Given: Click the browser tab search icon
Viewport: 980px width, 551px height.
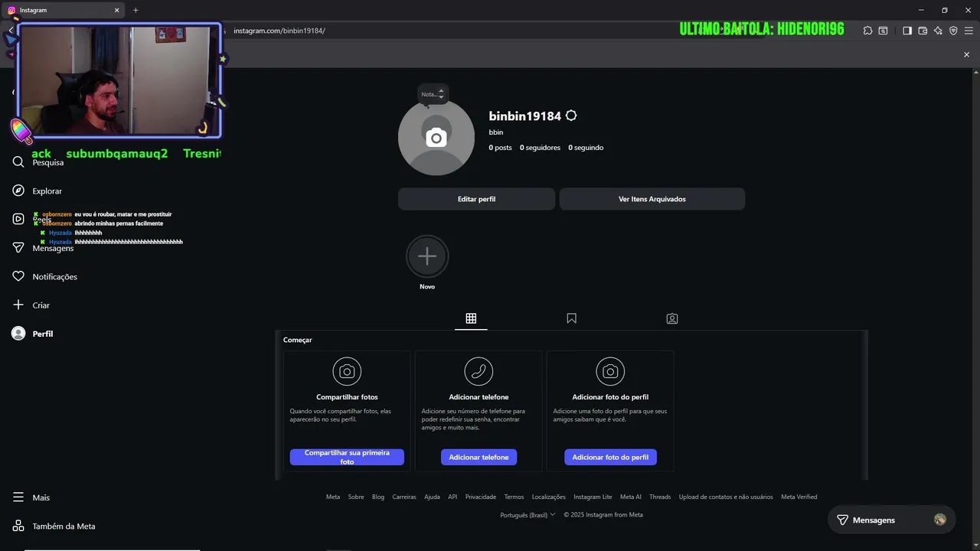Looking at the screenshot, I should (x=883, y=31).
